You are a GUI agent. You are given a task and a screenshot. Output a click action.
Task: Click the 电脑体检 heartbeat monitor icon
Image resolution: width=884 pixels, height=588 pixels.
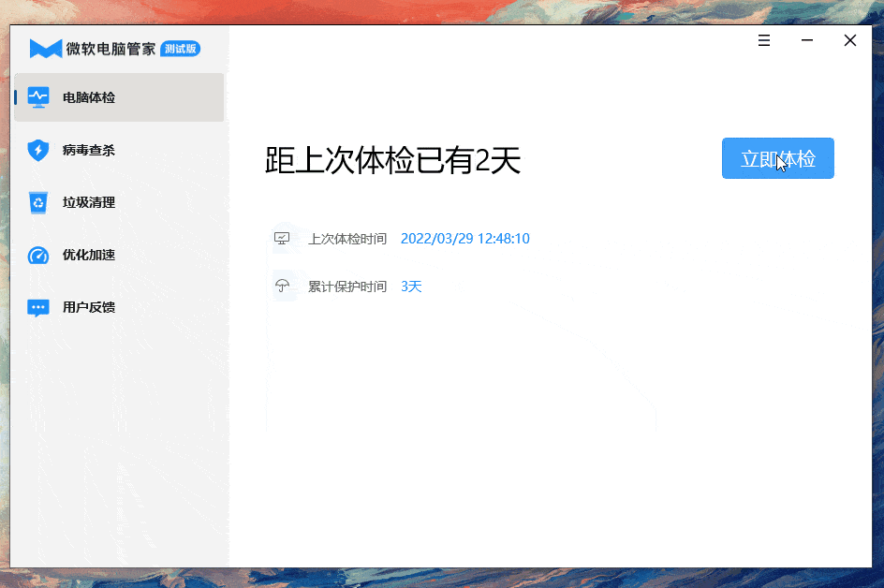38,97
